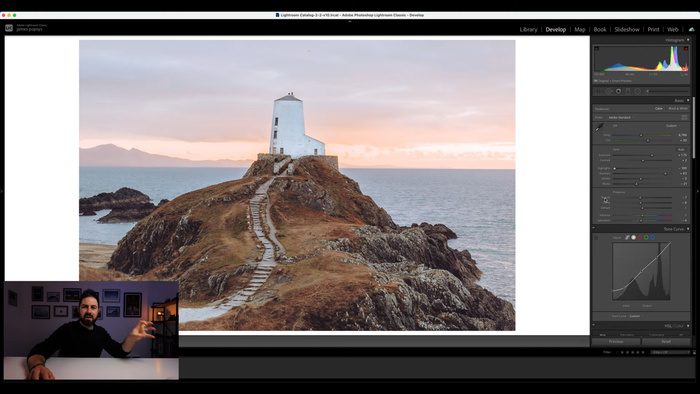This screenshot has height=394, width=700.
Task: Open the Book module
Action: pyautogui.click(x=600, y=29)
